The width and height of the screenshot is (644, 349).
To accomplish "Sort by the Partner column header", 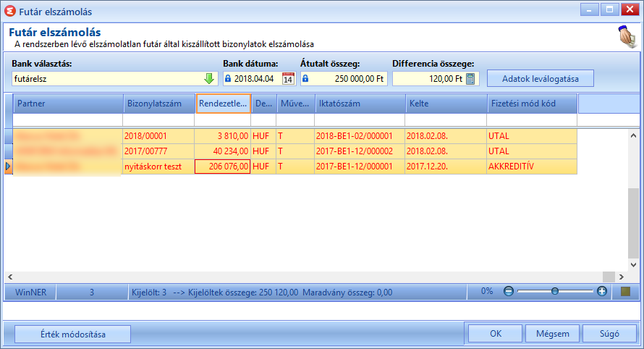I will click(x=68, y=104).
